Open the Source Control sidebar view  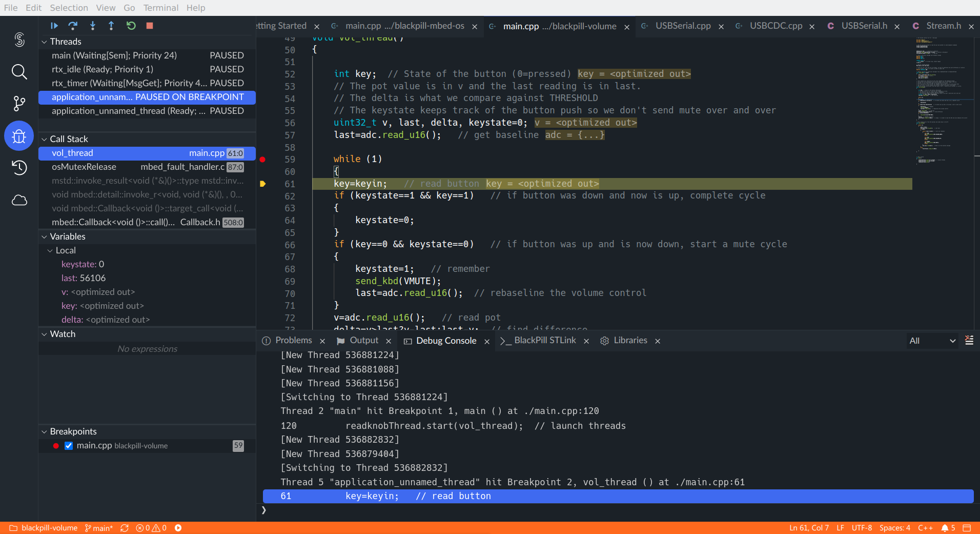[19, 104]
